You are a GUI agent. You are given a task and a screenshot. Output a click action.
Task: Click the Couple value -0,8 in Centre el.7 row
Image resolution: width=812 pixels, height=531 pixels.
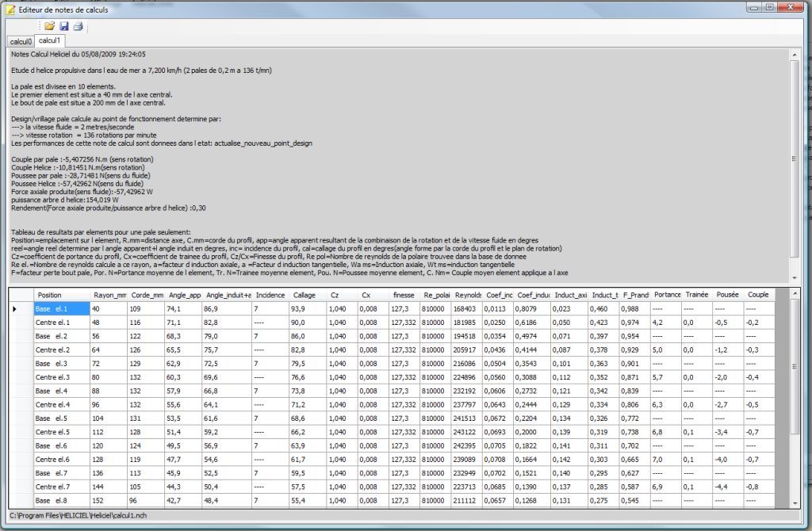pos(759,487)
